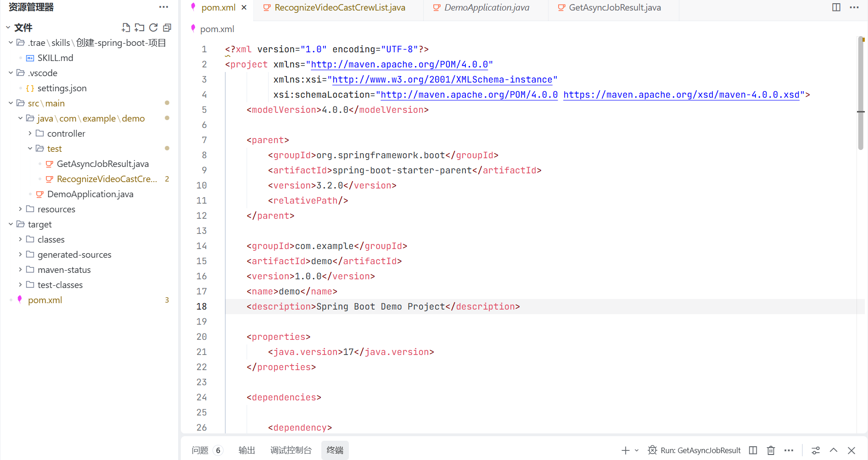Switch to DemoApplication.java tab
Viewport: 868px width, 460px height.
coord(486,7)
